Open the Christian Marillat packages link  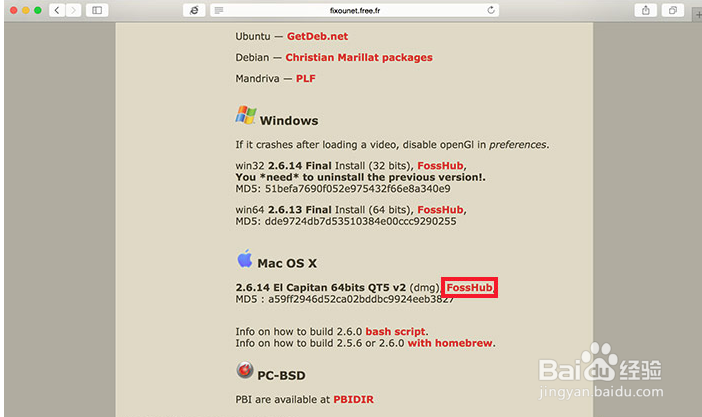[x=359, y=57]
